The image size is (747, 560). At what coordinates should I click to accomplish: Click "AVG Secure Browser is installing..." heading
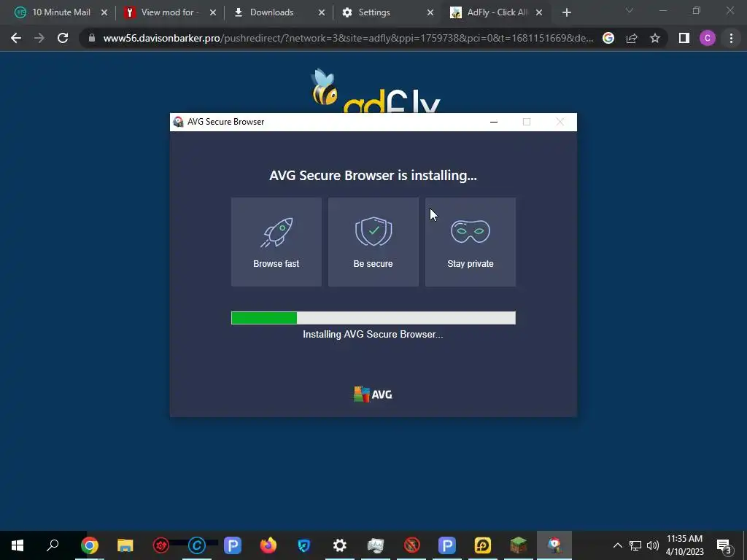tap(373, 175)
